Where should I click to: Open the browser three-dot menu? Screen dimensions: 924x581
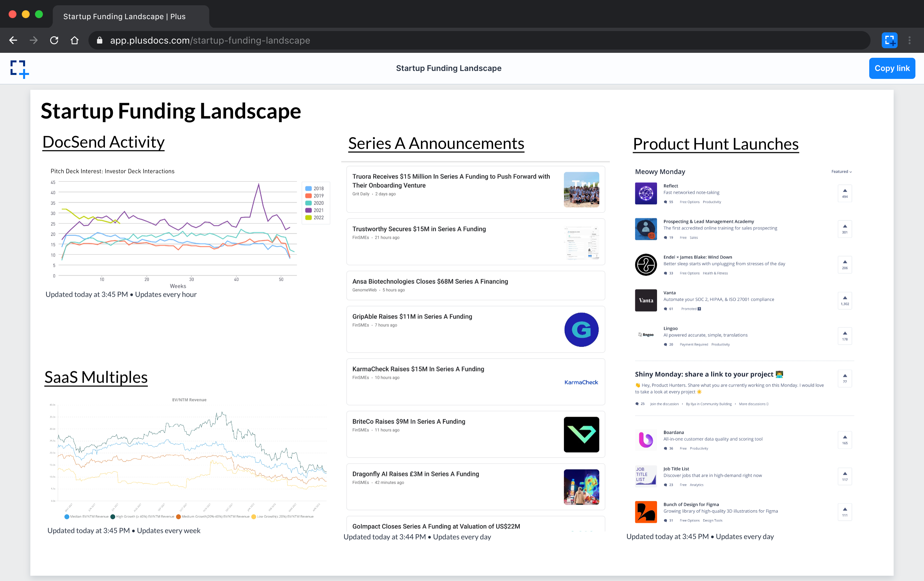click(x=909, y=40)
